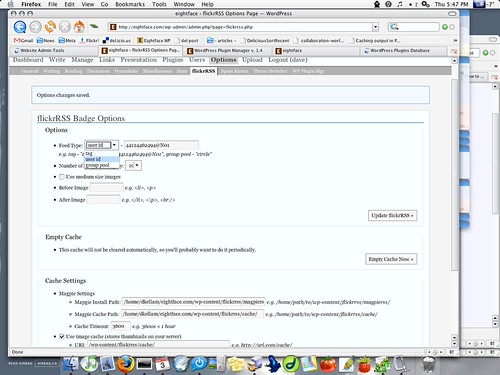Open iCal calendar in the dock
500x375 pixels.
pyautogui.click(x=162, y=364)
